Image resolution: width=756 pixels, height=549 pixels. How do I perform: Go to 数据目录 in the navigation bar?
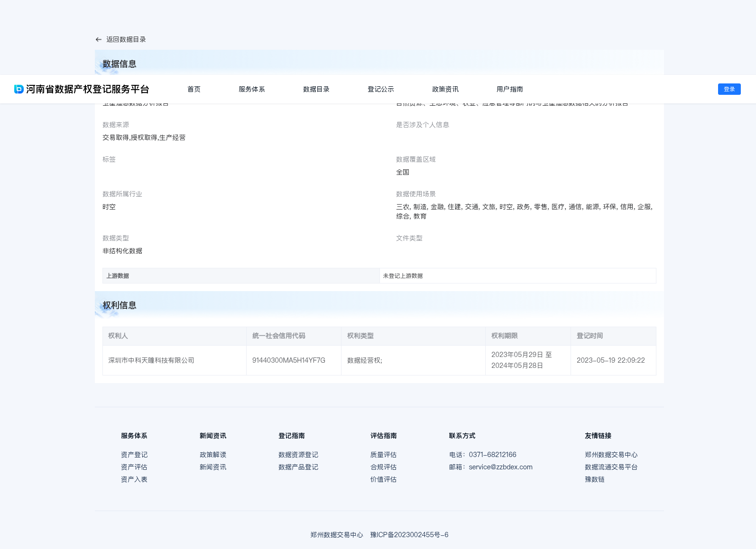pyautogui.click(x=316, y=89)
